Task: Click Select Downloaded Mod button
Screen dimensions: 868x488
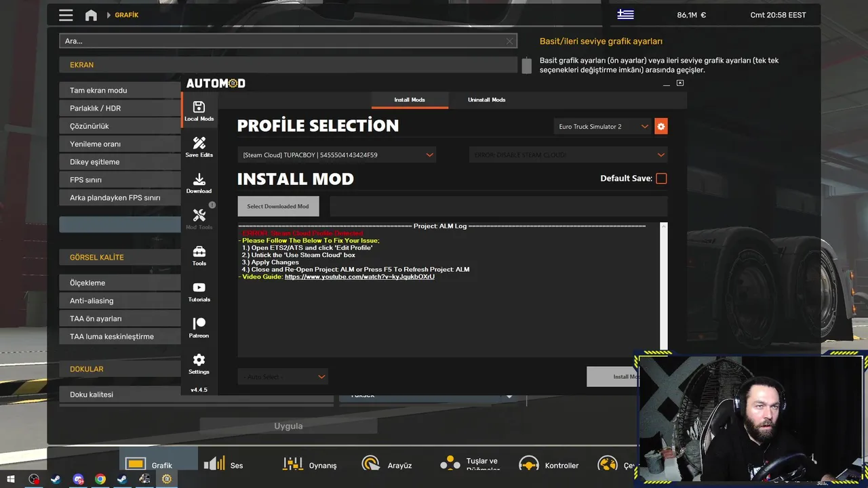Action: pos(278,206)
